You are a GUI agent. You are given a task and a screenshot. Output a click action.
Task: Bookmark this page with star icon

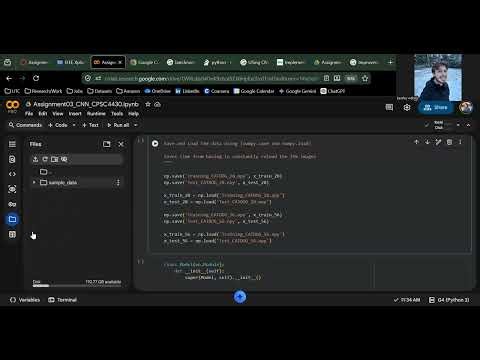(x=365, y=78)
